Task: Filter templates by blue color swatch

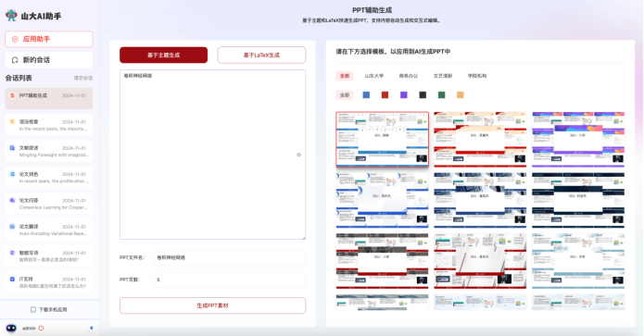Action: point(366,95)
